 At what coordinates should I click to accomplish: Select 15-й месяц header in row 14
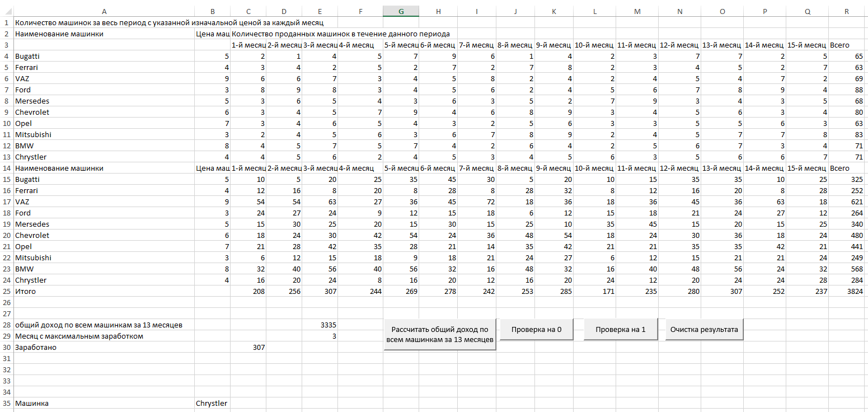[807, 168]
